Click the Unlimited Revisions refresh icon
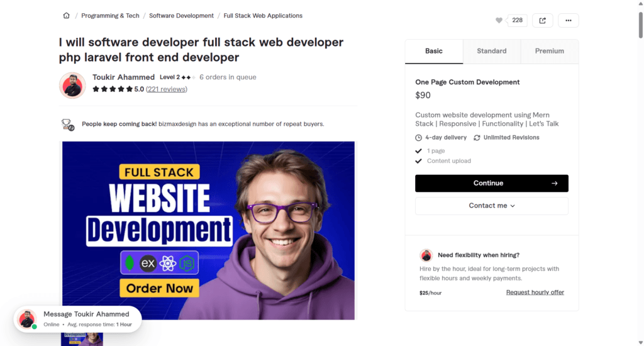The width and height of the screenshot is (644, 346). (x=477, y=138)
